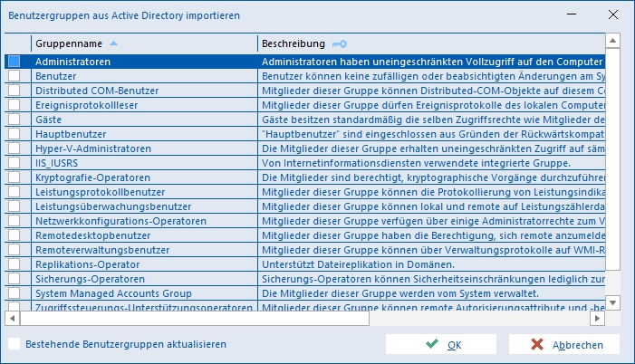Check the Sicherungs-Operatoren checkbox
This screenshot has width=635, height=364.
click(14, 279)
